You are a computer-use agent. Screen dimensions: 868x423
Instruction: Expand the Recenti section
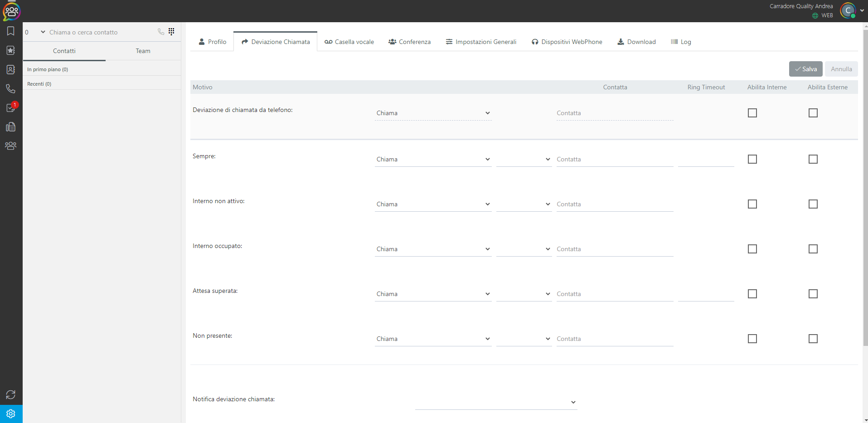click(102, 84)
